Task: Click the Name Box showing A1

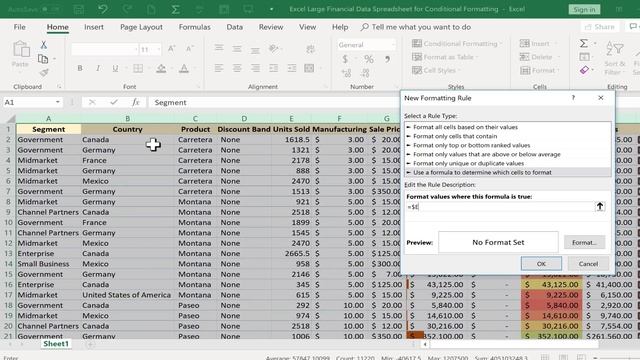Action: [x=32, y=102]
